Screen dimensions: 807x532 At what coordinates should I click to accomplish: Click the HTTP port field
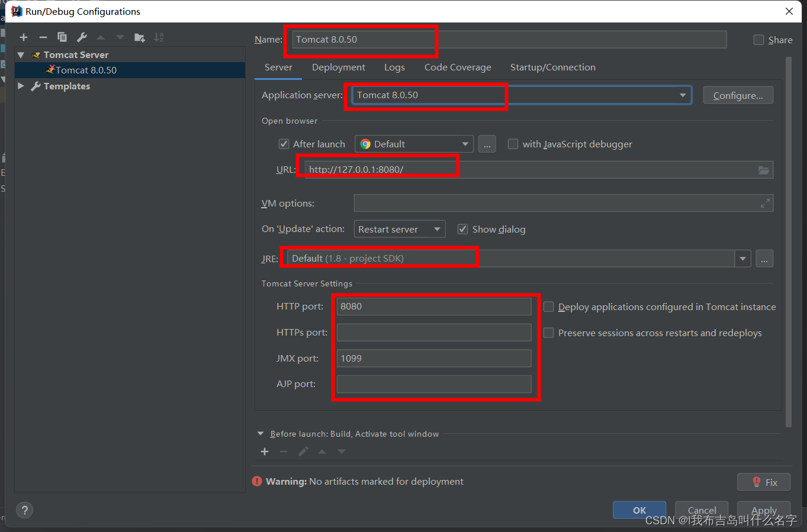point(434,307)
